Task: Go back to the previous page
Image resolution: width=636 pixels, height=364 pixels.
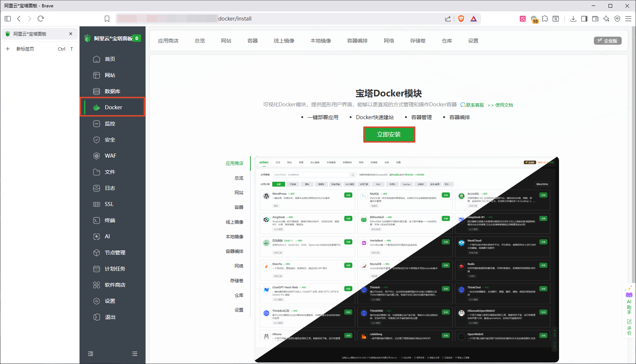Action: point(19,19)
